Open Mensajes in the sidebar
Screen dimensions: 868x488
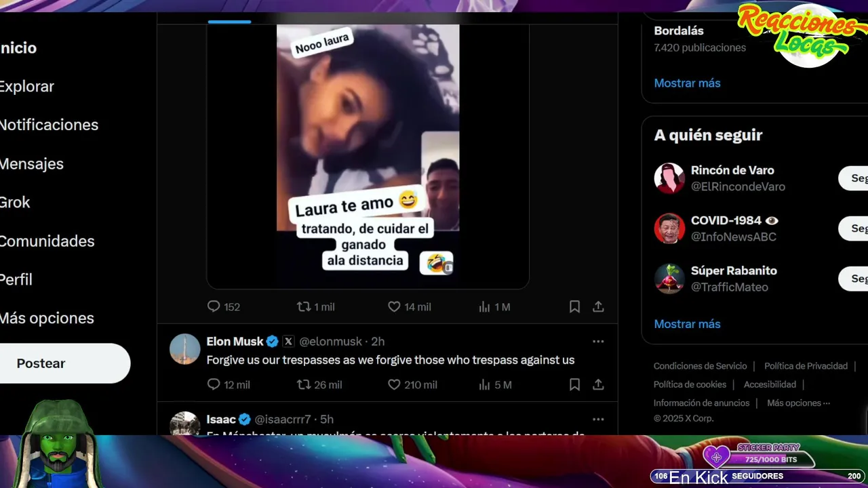click(x=32, y=164)
